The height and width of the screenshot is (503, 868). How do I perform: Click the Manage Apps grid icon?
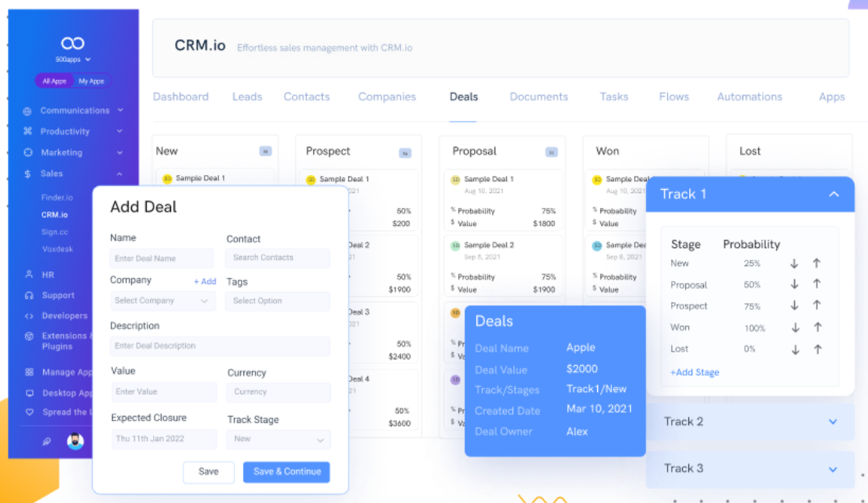point(29,373)
